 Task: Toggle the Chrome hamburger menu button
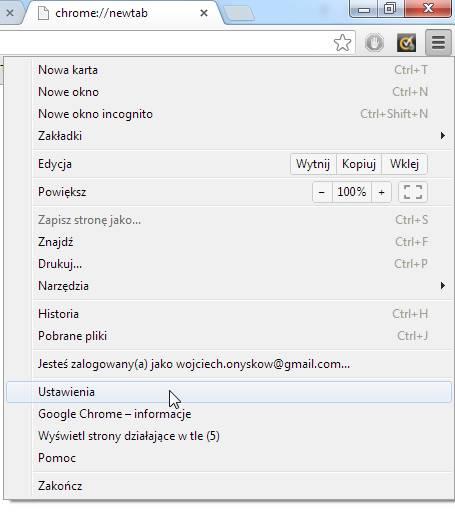click(x=438, y=43)
